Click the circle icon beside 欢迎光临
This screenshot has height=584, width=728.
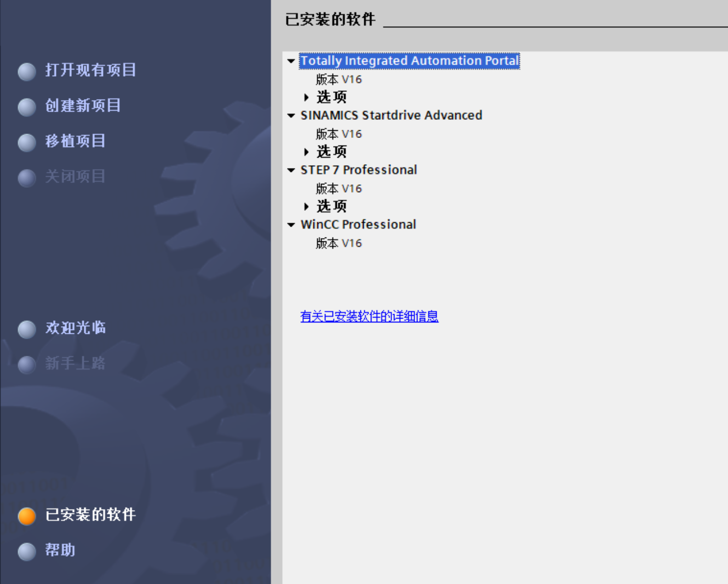[26, 329]
